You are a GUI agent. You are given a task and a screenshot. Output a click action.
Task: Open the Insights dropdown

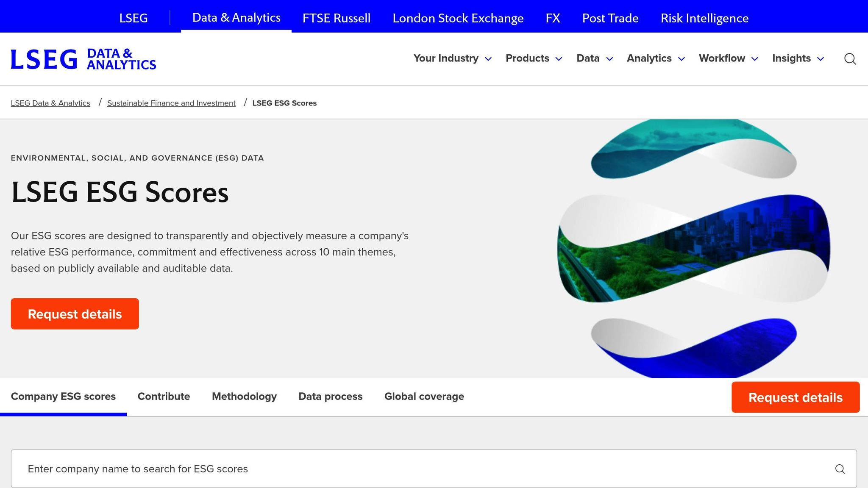[798, 58]
